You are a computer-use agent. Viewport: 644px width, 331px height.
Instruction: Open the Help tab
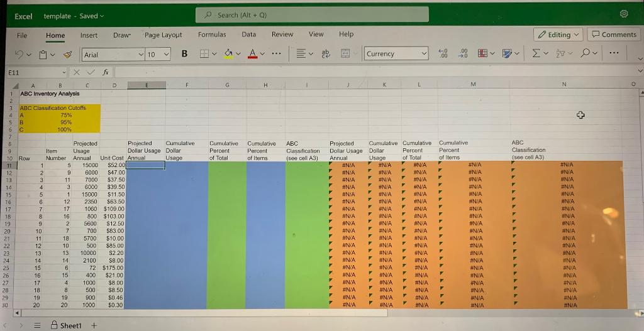347,34
